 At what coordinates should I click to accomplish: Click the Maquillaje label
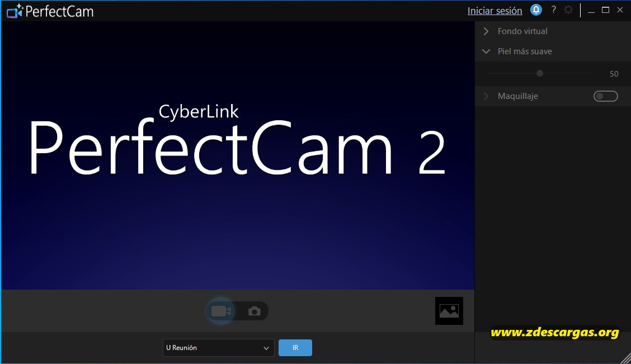[517, 96]
